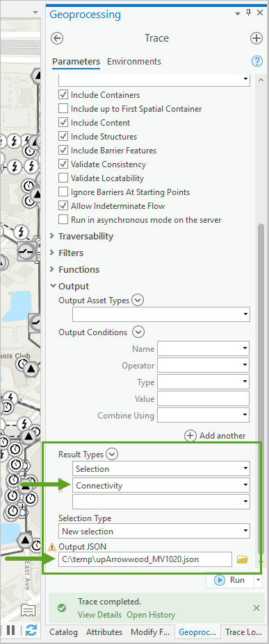Collapse Result Types with its chevron
This screenshot has width=269, height=644.
(113, 455)
